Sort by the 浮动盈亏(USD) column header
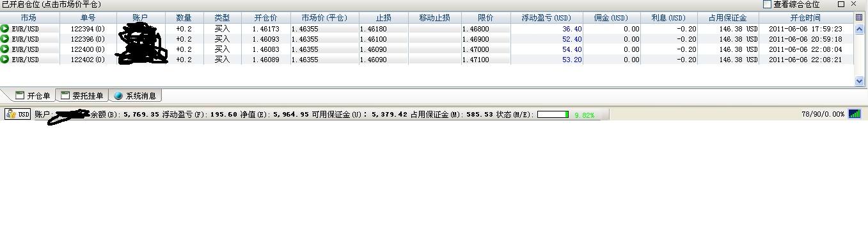 [x=546, y=18]
